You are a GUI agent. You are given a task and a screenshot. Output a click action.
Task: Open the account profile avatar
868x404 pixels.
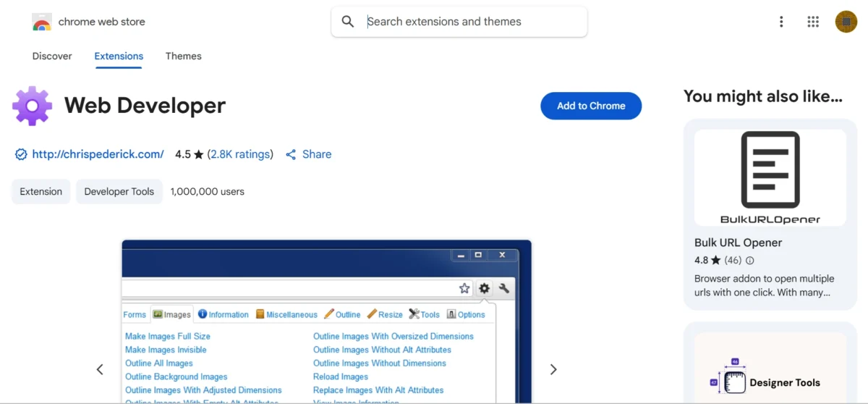[x=846, y=22]
